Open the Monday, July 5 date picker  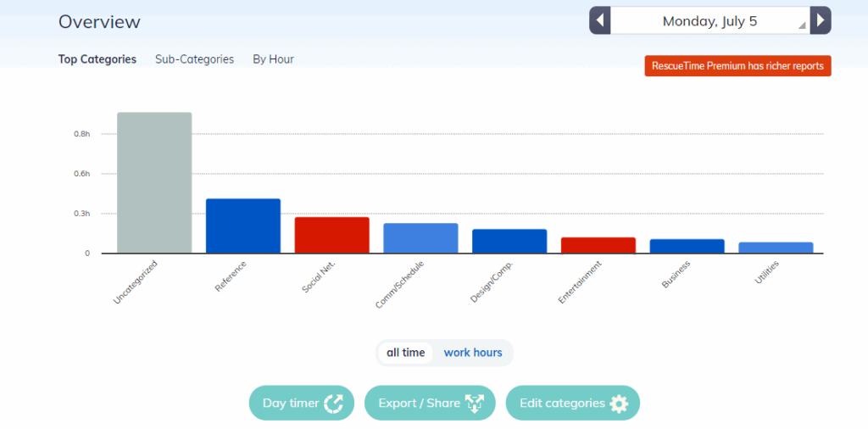709,21
